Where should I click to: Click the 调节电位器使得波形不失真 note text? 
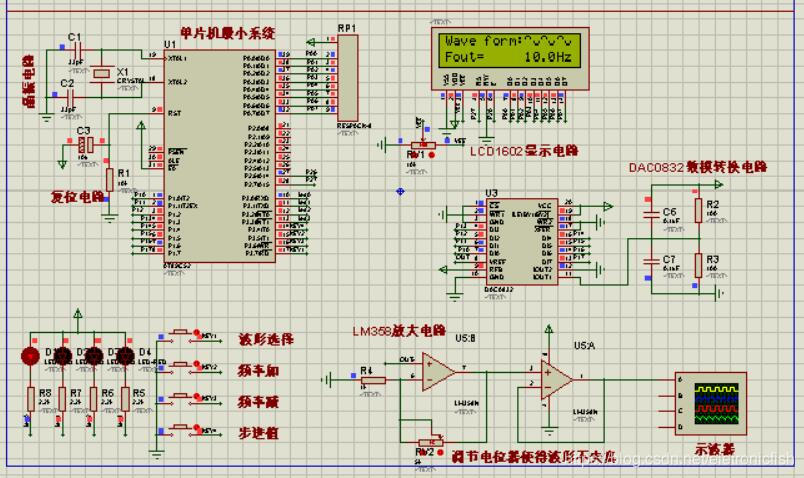(533, 456)
